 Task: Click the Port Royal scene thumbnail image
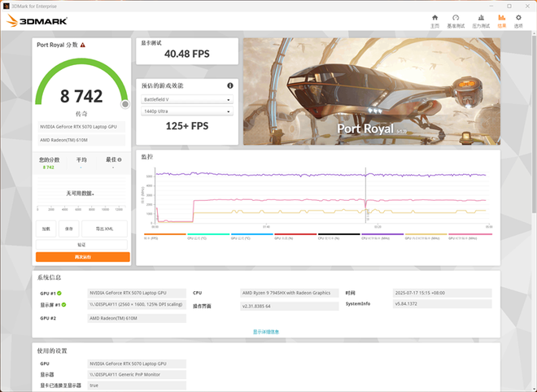371,91
